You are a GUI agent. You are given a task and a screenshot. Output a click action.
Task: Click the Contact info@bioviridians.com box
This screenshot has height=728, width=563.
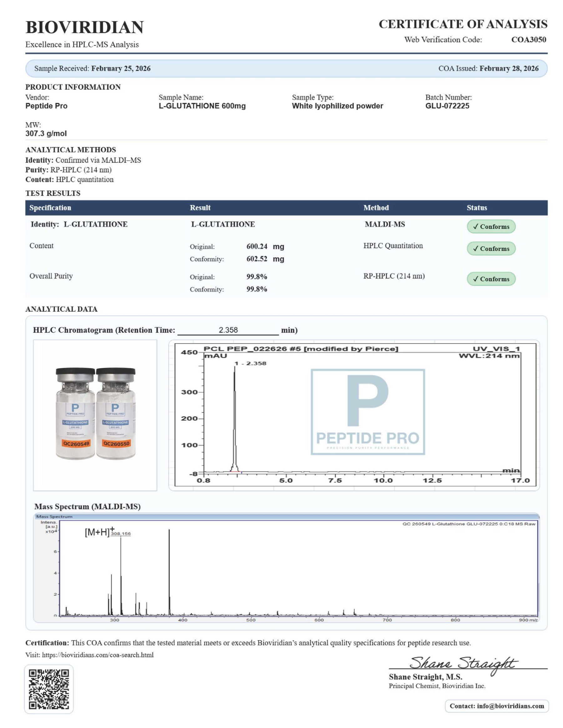(497, 706)
